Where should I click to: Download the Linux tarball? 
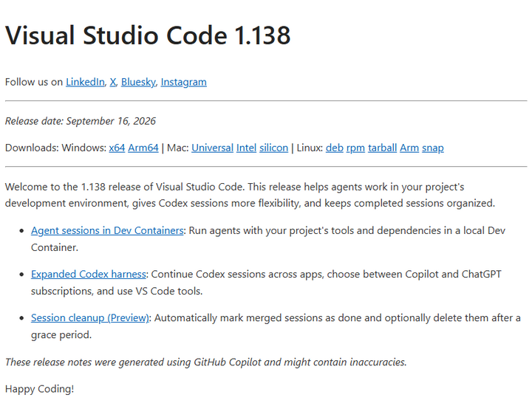[383, 148]
